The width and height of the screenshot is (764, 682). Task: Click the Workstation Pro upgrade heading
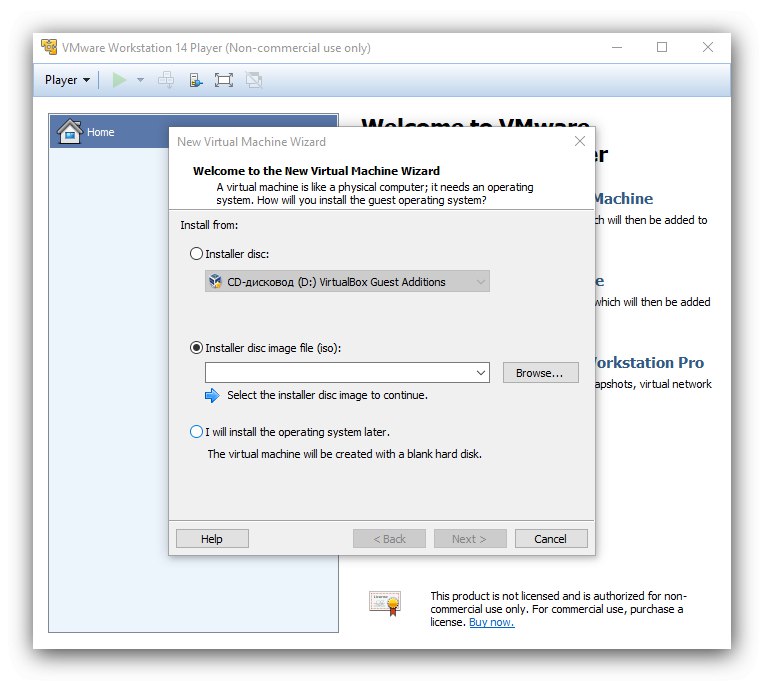[649, 362]
